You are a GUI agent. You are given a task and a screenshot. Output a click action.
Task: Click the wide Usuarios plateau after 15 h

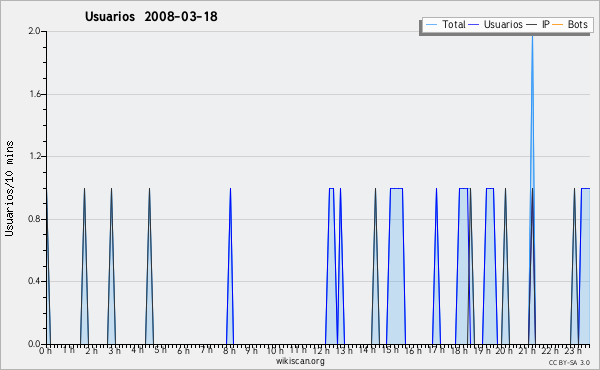coord(396,266)
